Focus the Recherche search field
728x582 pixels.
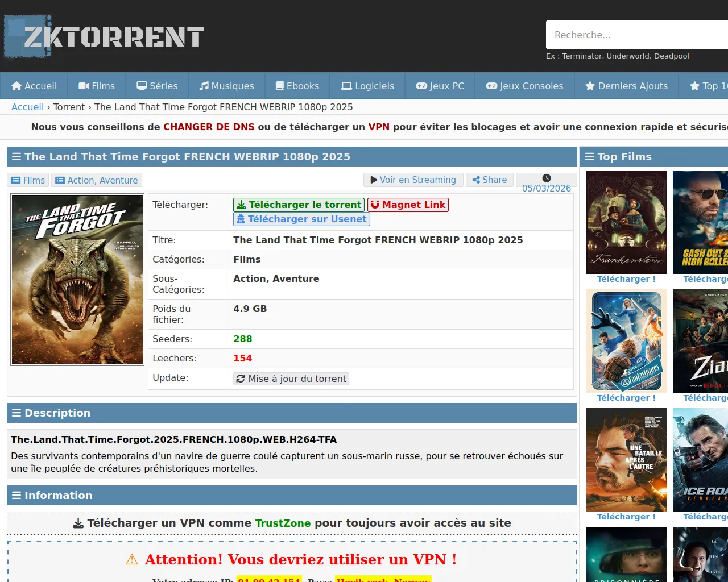point(637,35)
